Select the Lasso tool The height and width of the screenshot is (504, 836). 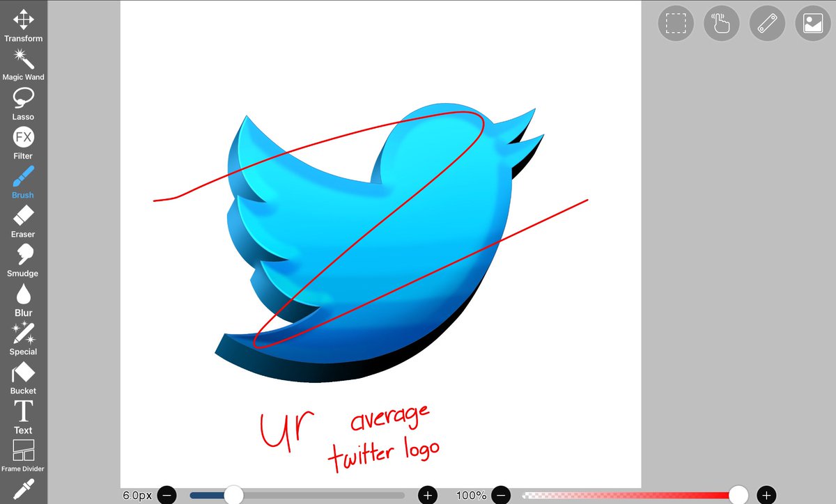(24, 104)
